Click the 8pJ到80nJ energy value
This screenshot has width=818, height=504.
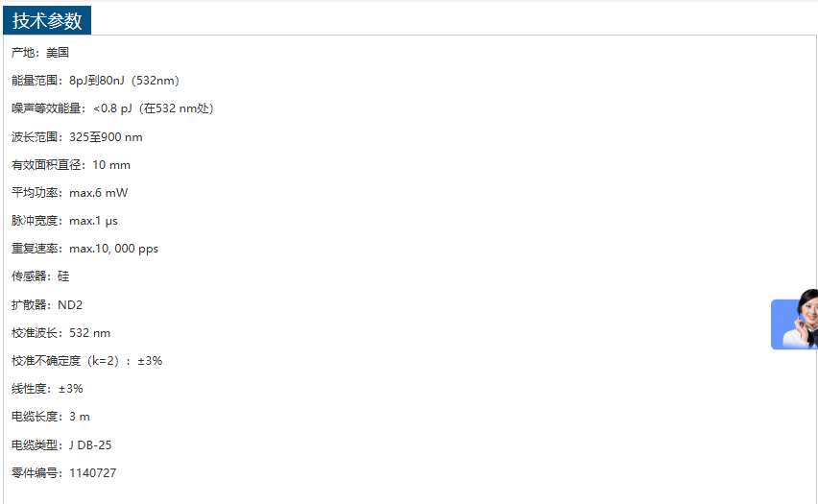click(x=100, y=81)
